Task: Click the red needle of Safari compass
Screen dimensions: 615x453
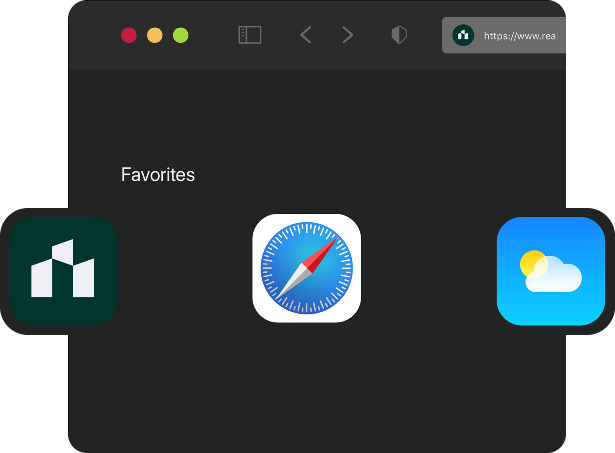Action: click(322, 253)
